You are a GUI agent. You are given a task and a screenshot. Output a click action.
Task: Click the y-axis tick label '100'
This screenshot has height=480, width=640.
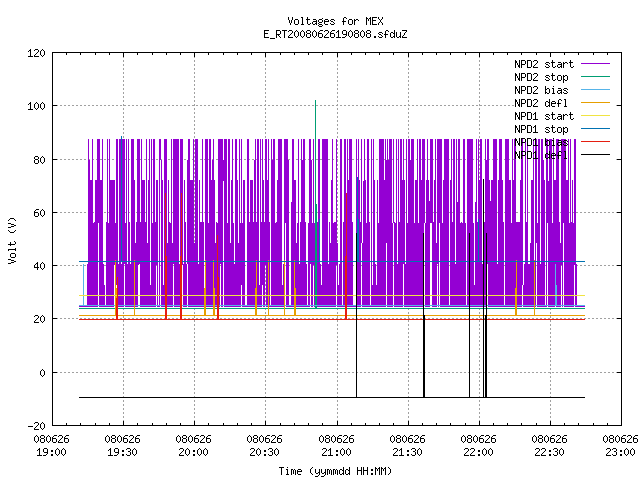click(x=36, y=106)
